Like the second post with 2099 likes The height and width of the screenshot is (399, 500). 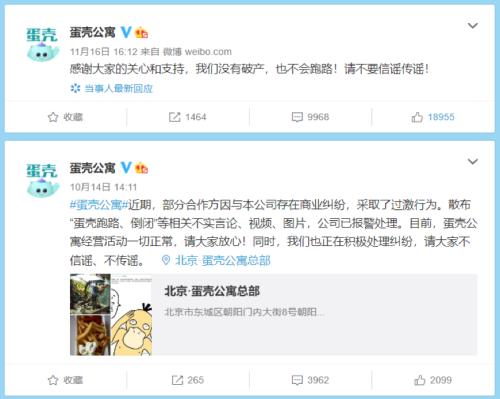[433, 380]
